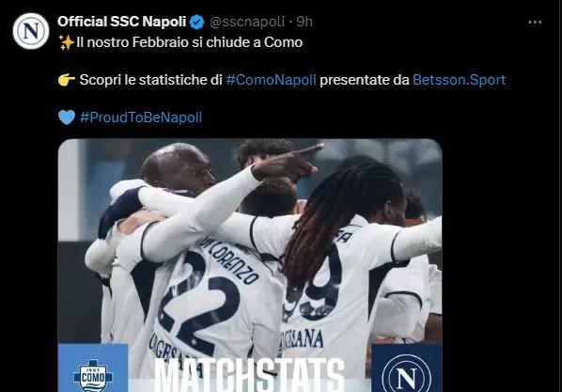This screenshot has width=562, height=392.
Task: Click the tweet text 'Il nostro Febbraio'
Action: pos(133,42)
